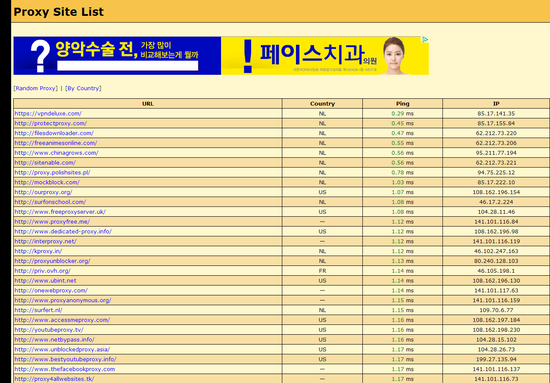Open http://kproxy.in/ link
Viewport: 550px width, 383px height.
pyautogui.click(x=38, y=251)
